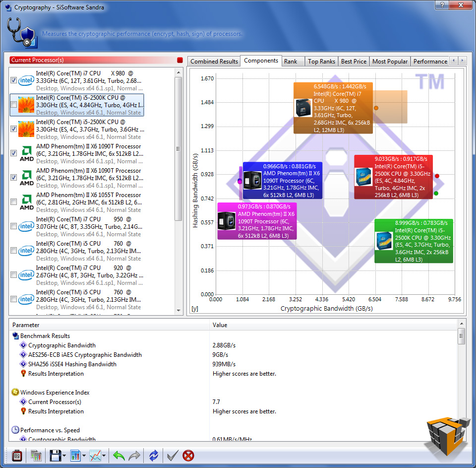
Task: Switch to the Combined Results tab
Action: pos(214,62)
